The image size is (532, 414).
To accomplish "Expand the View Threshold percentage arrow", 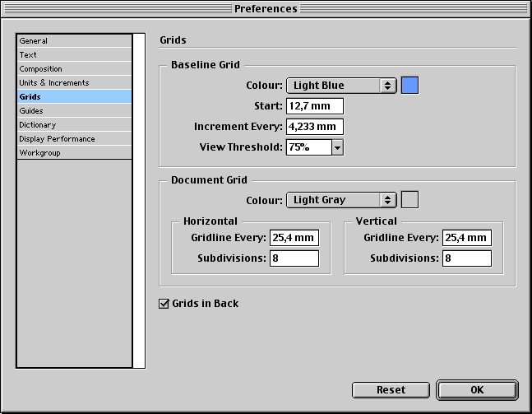I will (338, 147).
